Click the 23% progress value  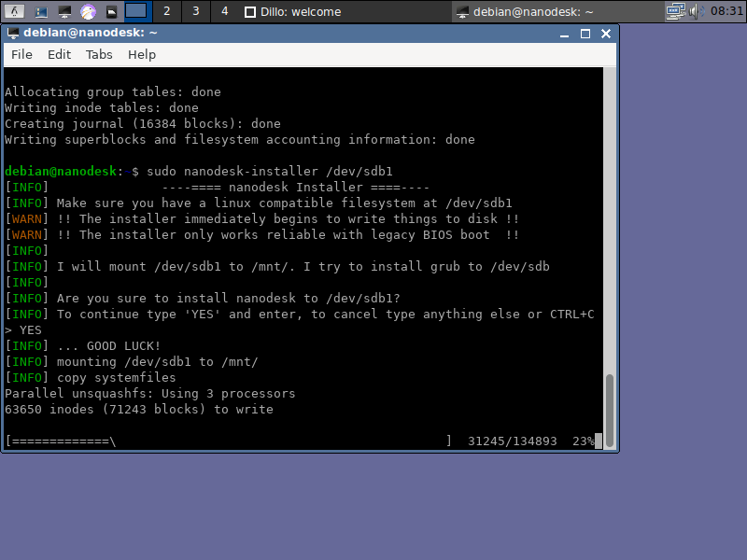click(583, 441)
